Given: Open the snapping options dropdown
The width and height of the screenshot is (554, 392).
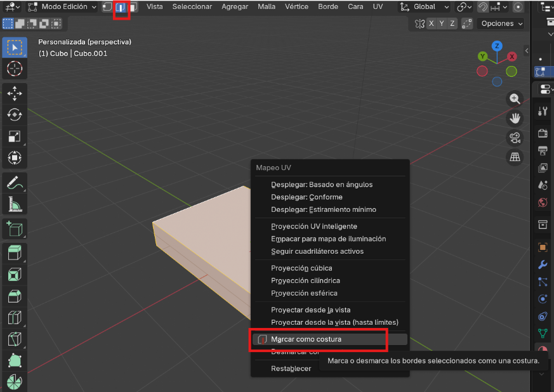Looking at the screenshot, I should click(499, 7).
